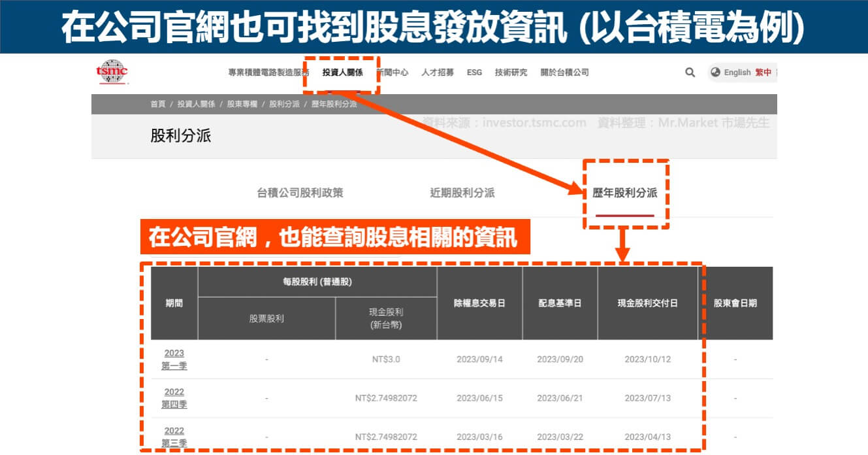Viewport: 868px width, 455px height.
Task: Click the TSMC logo
Action: click(x=112, y=72)
